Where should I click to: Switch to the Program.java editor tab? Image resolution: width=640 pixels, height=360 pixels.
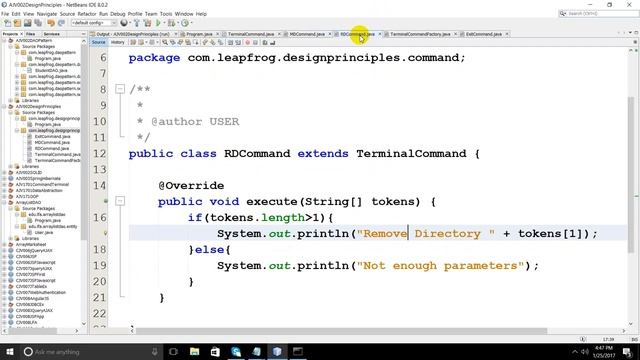pyautogui.click(x=199, y=34)
